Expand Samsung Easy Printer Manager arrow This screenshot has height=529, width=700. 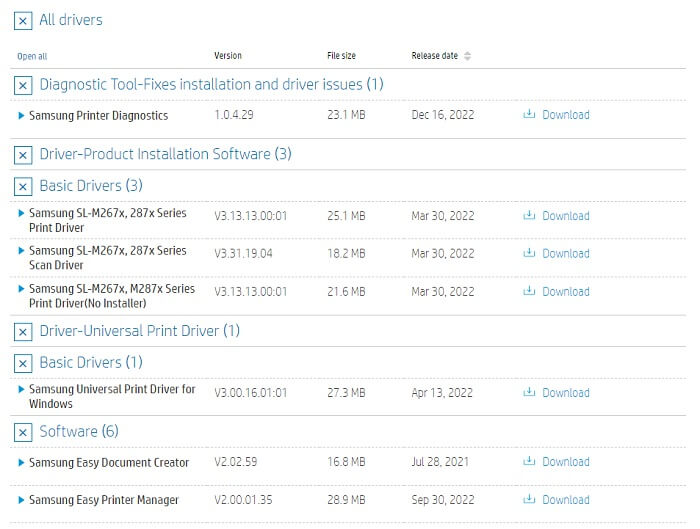(21, 500)
